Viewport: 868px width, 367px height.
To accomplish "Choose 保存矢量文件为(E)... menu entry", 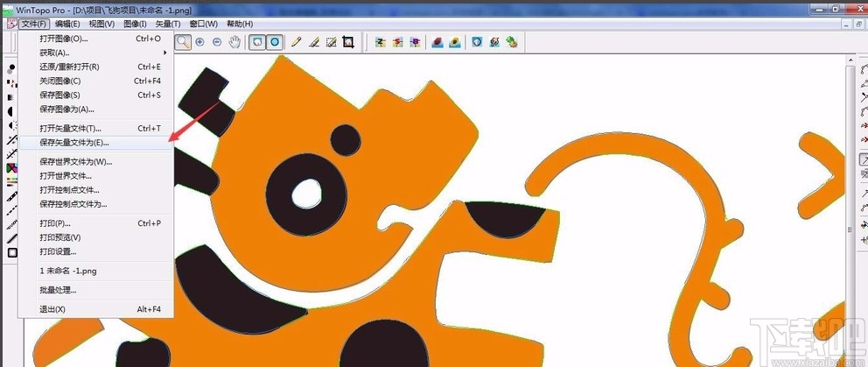I will pos(95,143).
